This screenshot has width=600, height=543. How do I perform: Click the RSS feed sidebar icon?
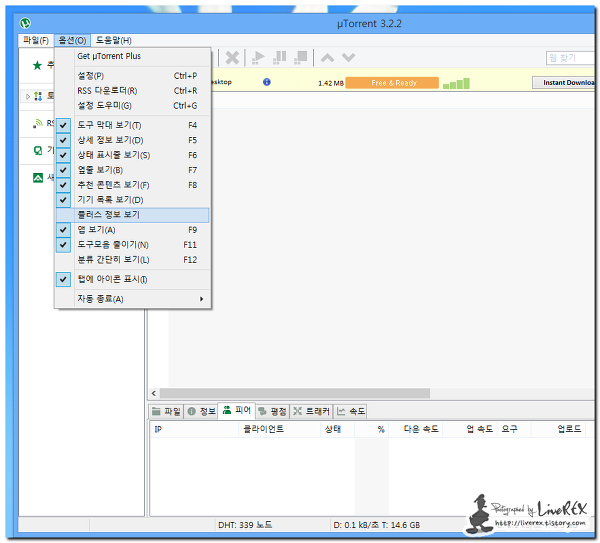[x=38, y=123]
